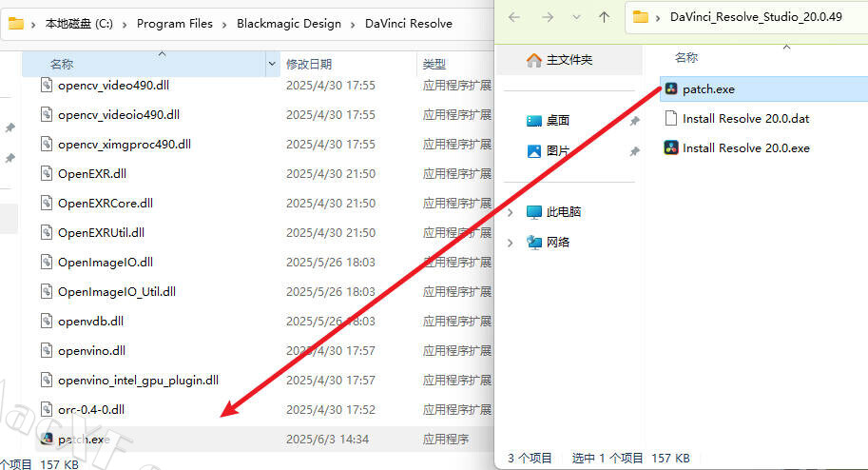Sort by 名称 column in left window
This screenshot has height=470, width=868.
click(62, 65)
